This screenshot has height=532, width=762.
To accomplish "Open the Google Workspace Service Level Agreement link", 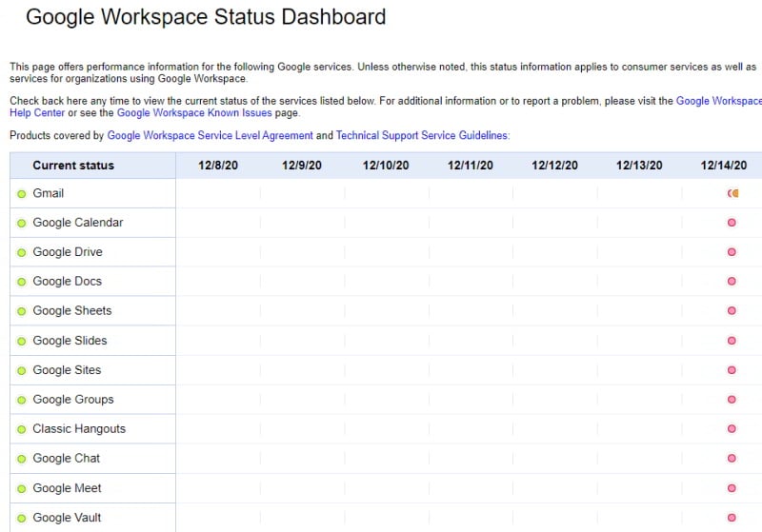I will coord(210,135).
